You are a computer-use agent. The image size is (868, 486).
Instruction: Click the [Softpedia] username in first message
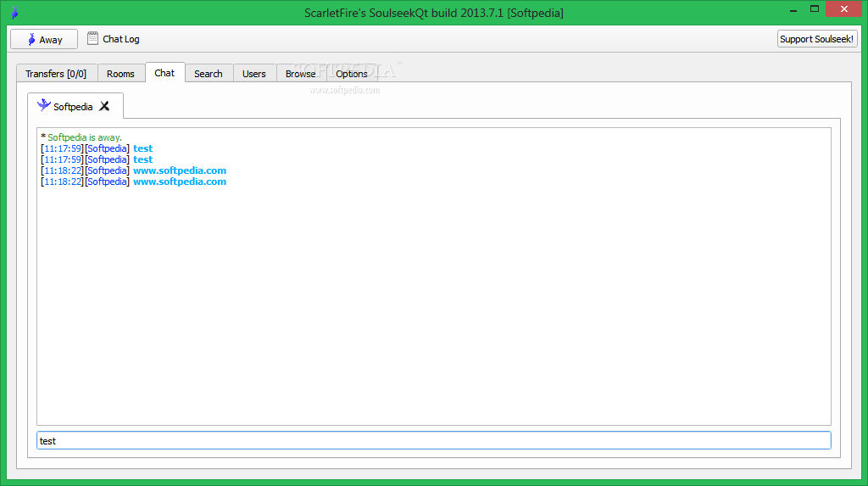coord(108,148)
